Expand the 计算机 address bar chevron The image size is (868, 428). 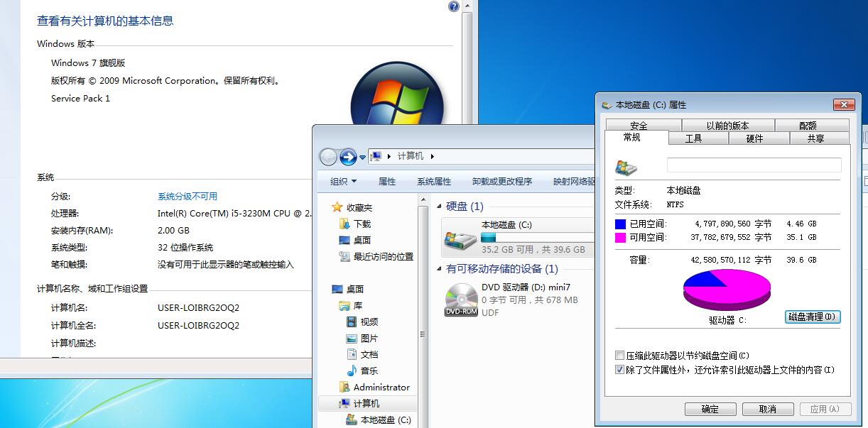pyautogui.click(x=432, y=156)
